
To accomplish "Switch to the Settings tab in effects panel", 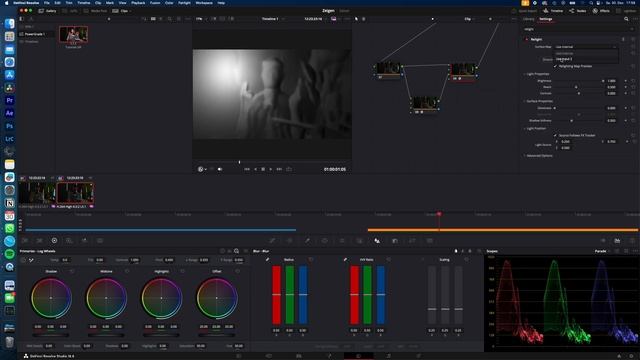I will (x=546, y=19).
